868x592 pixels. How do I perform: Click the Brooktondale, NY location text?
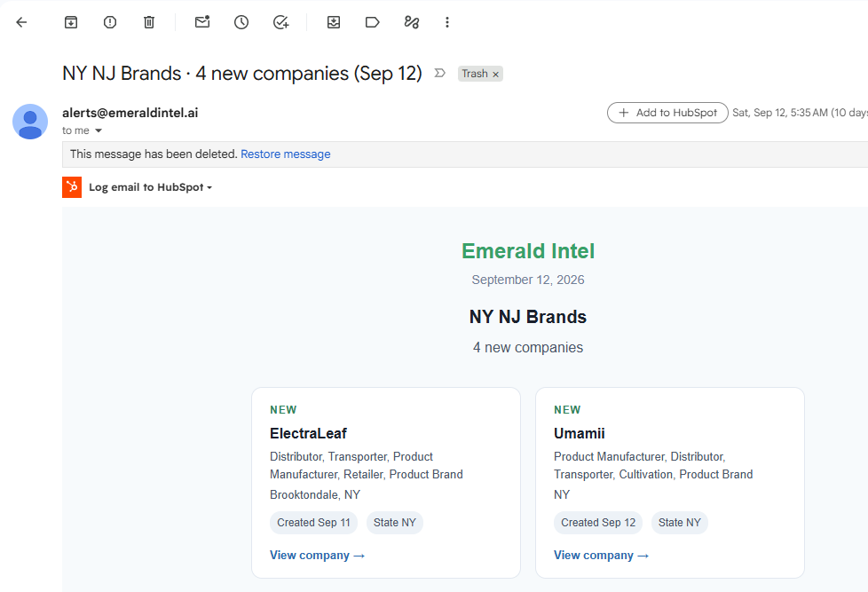click(315, 494)
